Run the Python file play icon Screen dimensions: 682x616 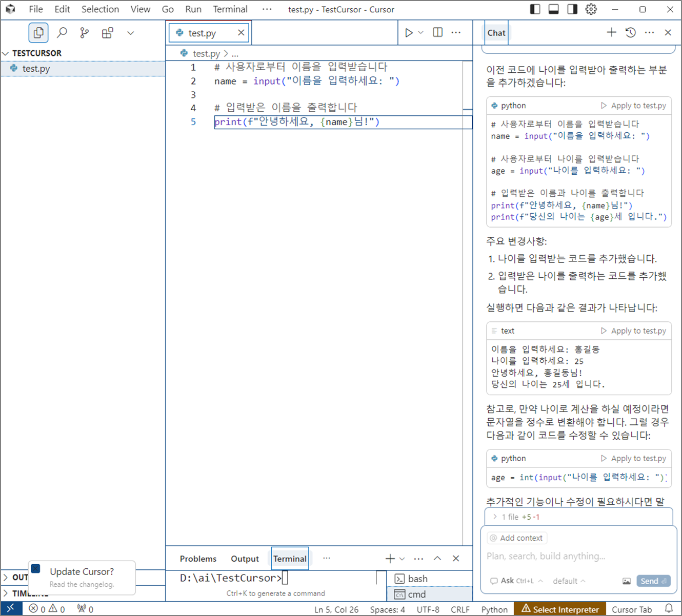coord(409,33)
